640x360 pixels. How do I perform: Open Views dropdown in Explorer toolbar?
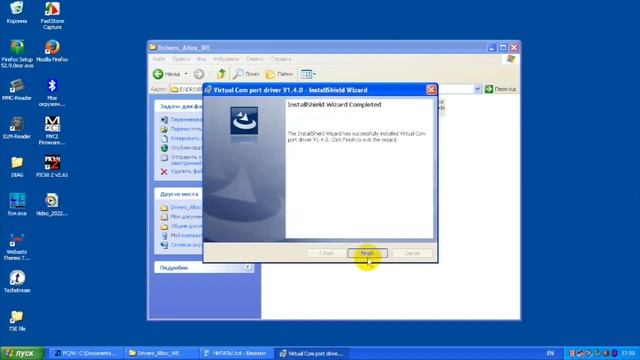point(308,74)
